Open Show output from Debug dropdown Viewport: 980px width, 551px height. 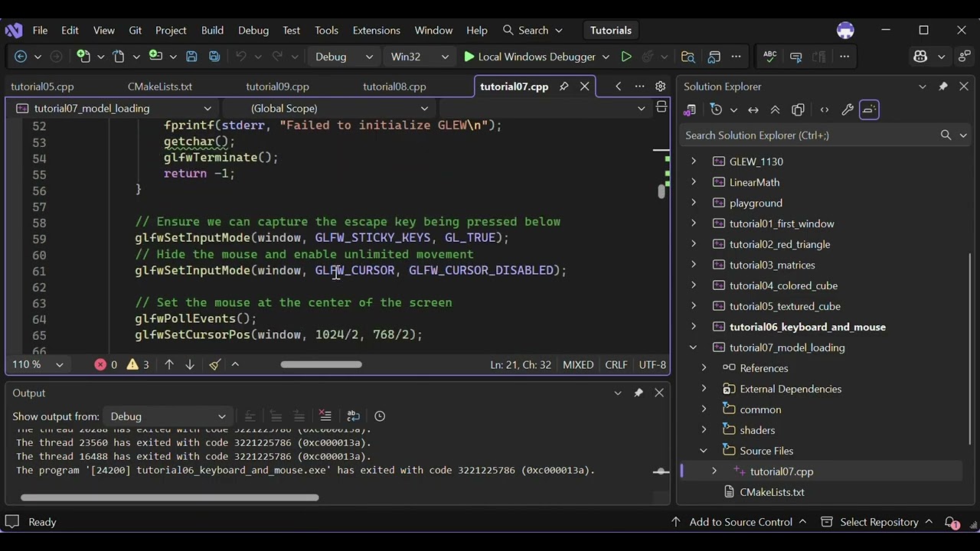point(168,416)
